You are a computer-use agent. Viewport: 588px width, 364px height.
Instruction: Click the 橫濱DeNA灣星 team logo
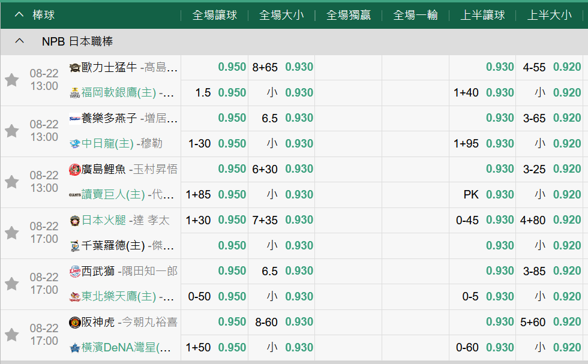75,348
